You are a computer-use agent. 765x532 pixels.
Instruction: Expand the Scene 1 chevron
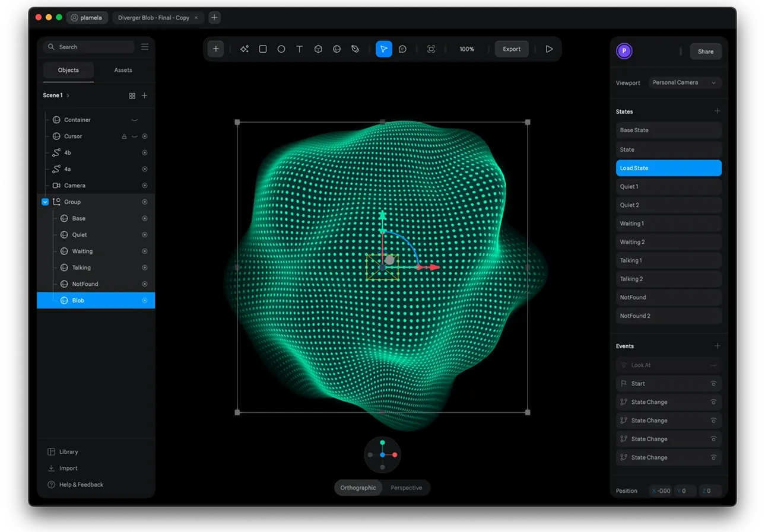click(x=68, y=95)
